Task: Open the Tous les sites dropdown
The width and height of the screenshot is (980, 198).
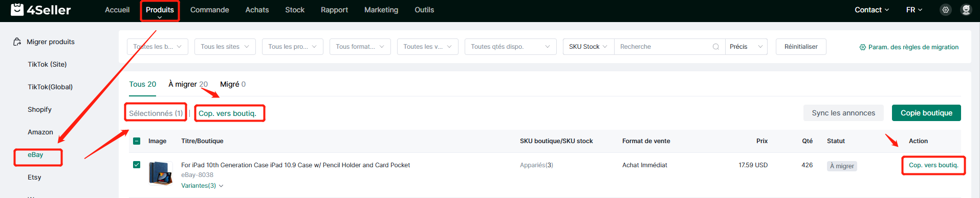Action: tap(225, 47)
